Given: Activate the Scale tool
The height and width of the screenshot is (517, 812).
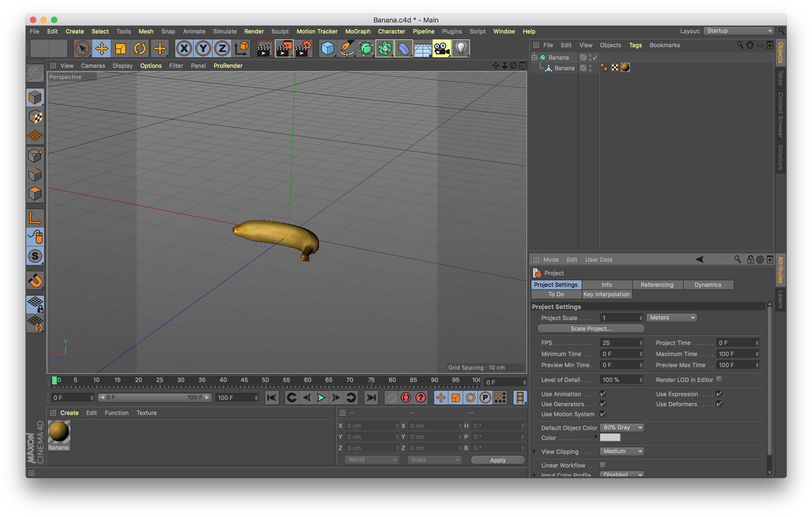Looking at the screenshot, I should coord(120,49).
